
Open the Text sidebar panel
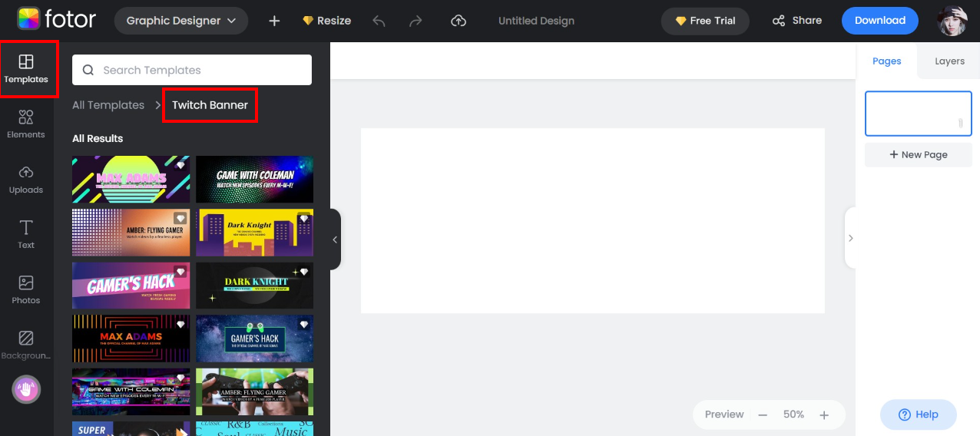pos(26,234)
